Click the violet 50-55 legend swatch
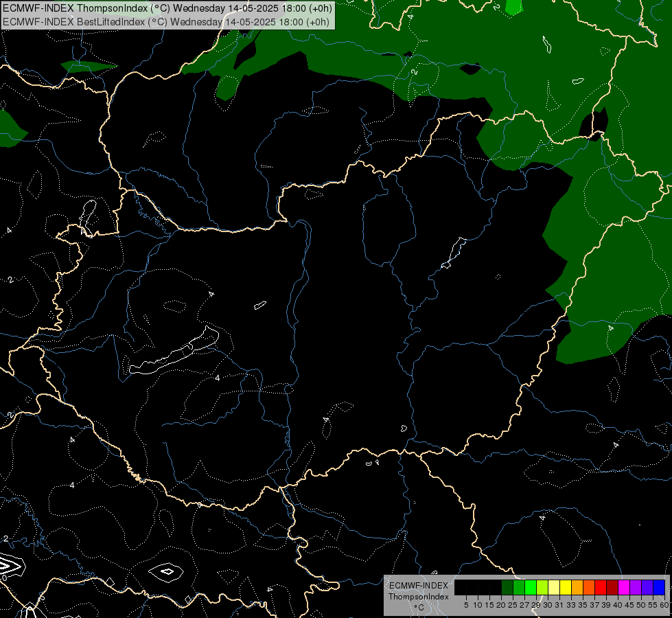The width and height of the screenshot is (672, 618). (647, 587)
